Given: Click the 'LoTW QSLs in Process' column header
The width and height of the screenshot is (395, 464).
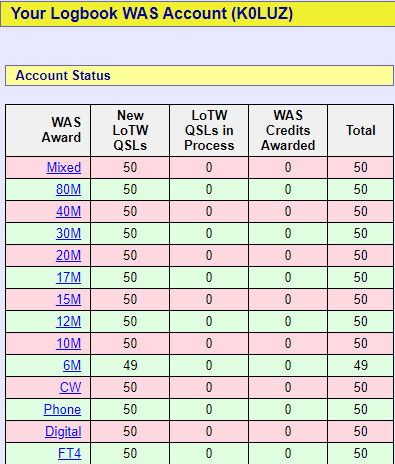Looking at the screenshot, I should pos(209,130).
